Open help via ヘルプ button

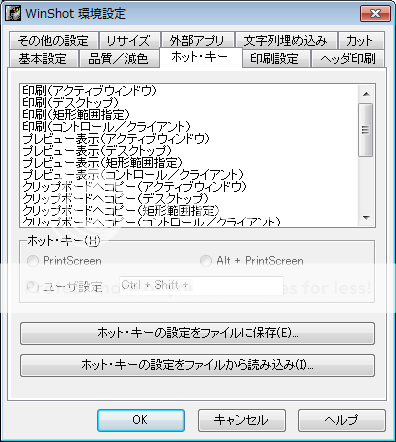[x=342, y=420]
